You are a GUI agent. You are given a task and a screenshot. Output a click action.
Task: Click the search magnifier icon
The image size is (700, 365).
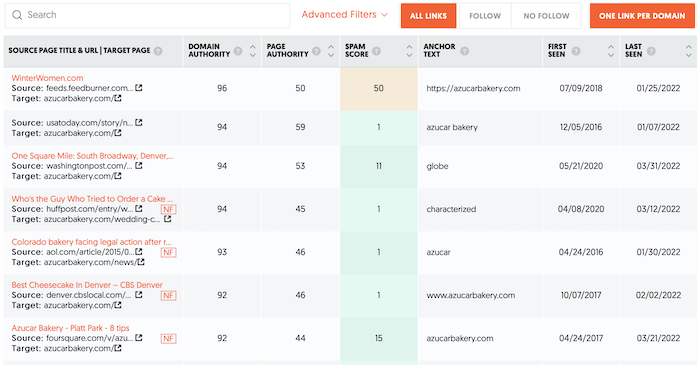tap(17, 15)
